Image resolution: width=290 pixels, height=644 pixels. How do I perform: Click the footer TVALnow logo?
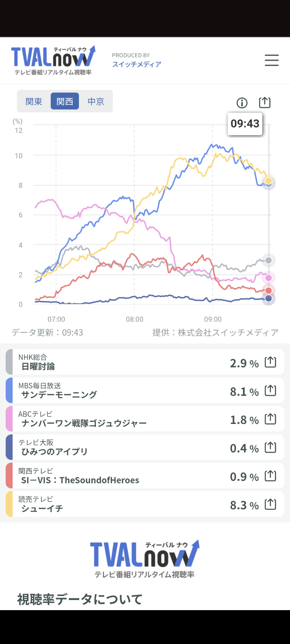145,558
